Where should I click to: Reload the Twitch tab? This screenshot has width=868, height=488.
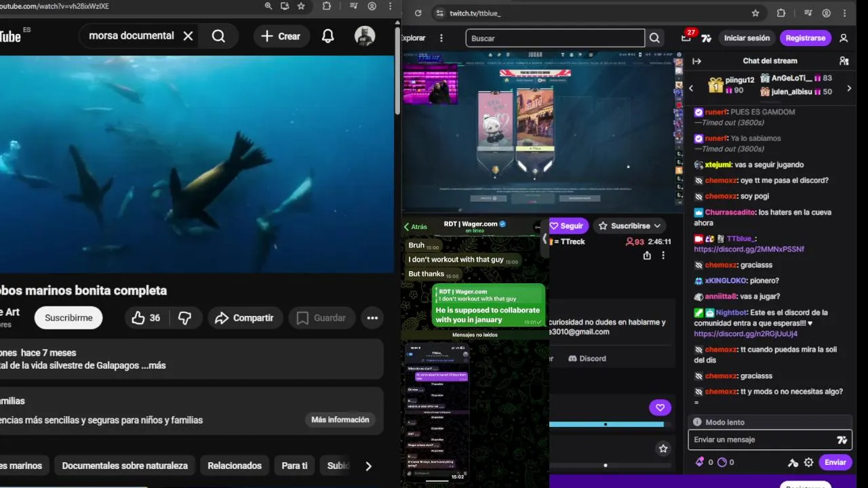[418, 13]
